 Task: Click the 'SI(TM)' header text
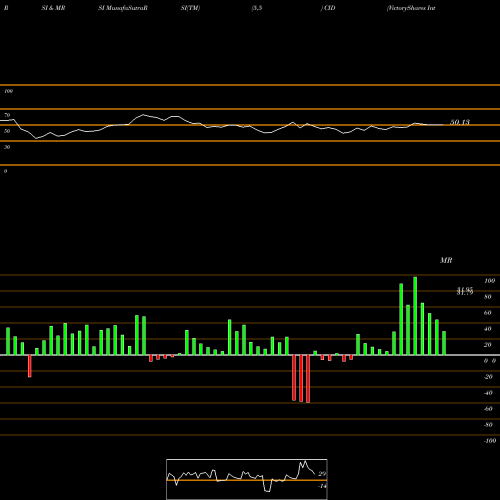pos(190,8)
